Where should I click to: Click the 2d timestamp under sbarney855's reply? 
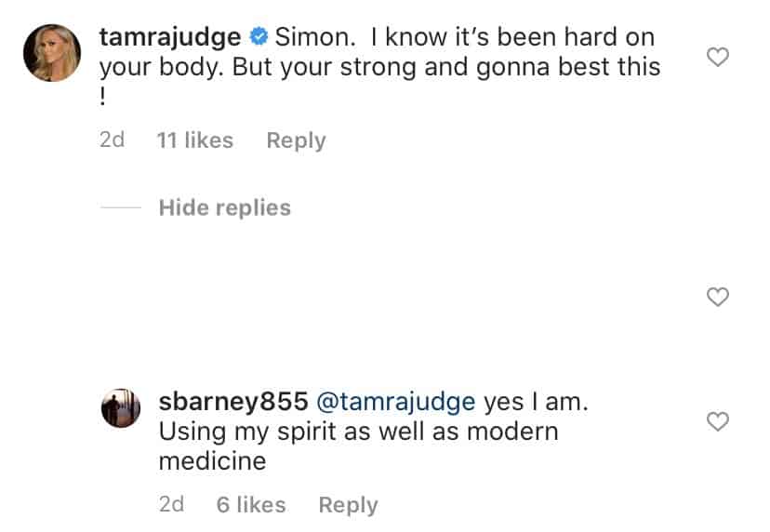[171, 504]
